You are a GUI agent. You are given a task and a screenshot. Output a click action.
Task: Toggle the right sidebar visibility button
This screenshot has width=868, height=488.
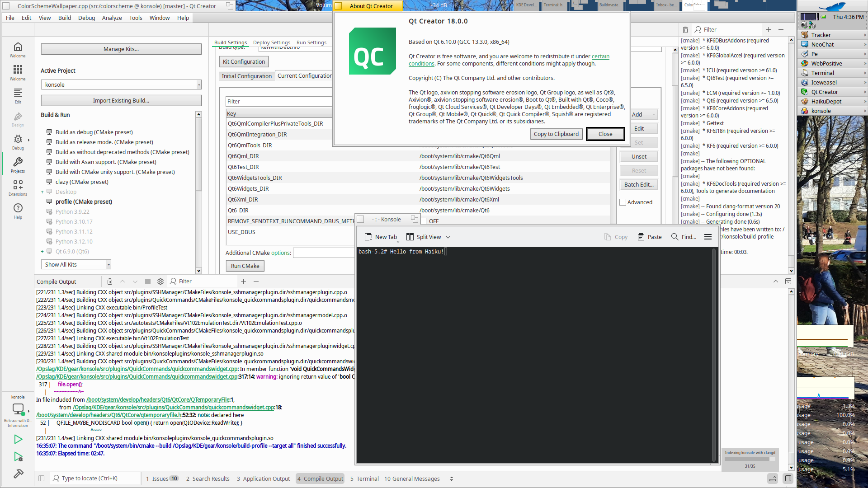pyautogui.click(x=788, y=479)
